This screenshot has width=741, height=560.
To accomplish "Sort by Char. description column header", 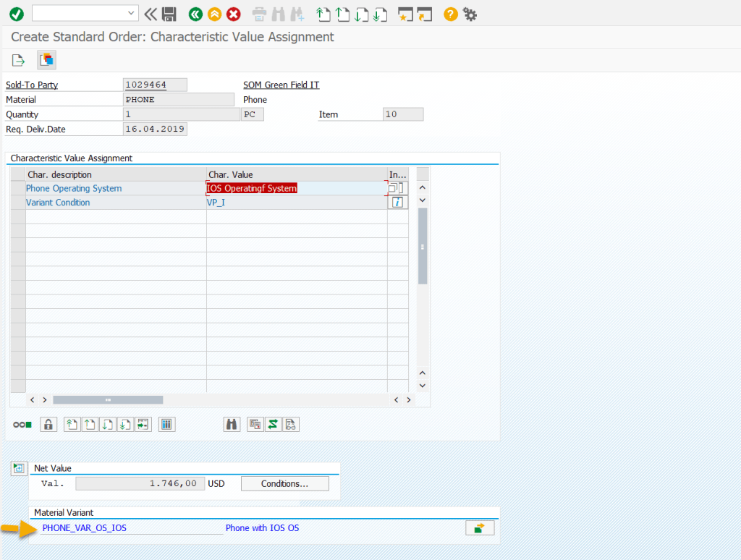I will (x=116, y=174).
